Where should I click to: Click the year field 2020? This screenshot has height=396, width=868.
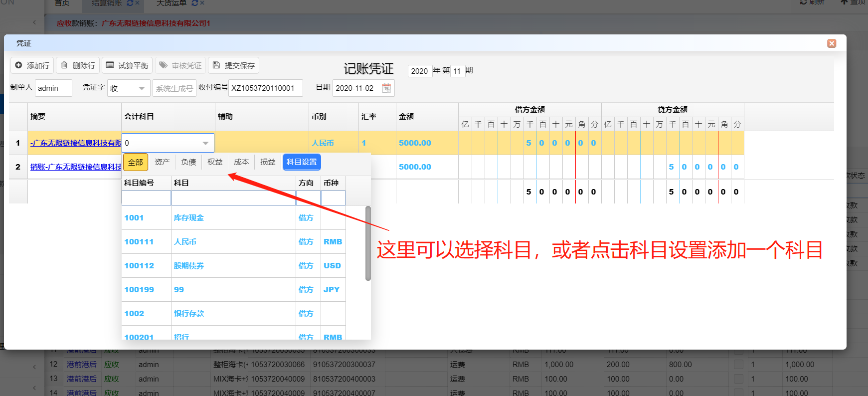[x=419, y=71]
